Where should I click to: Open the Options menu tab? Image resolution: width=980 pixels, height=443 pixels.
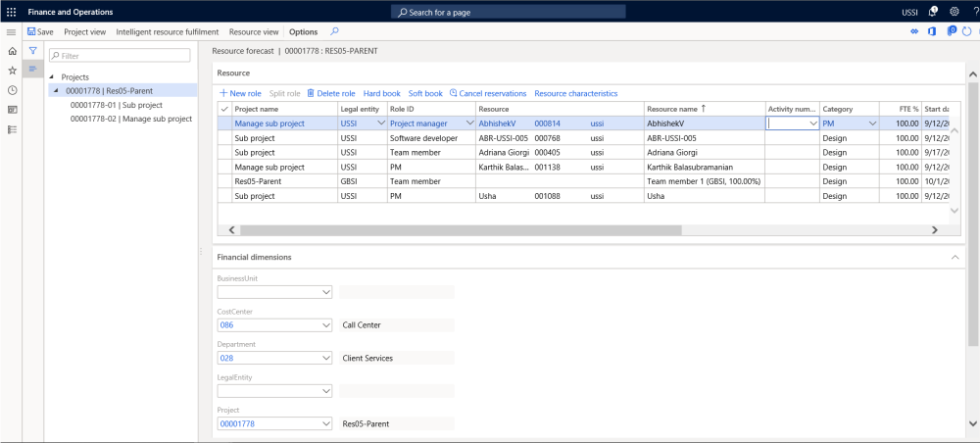click(303, 32)
